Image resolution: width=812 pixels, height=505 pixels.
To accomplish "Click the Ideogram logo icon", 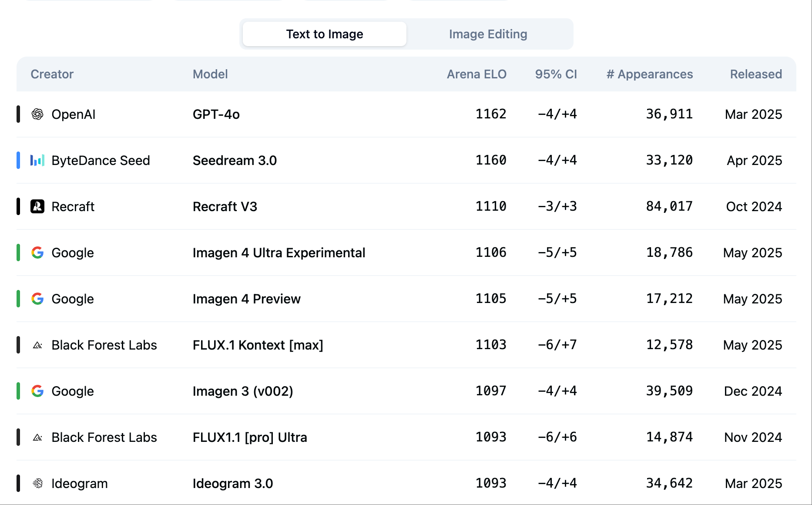I will tap(37, 483).
